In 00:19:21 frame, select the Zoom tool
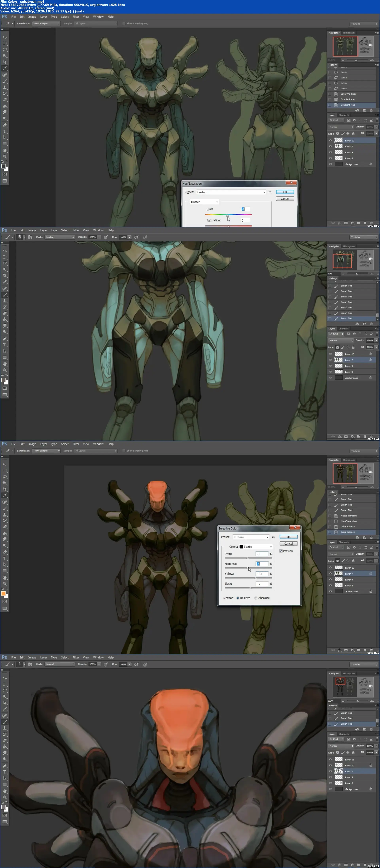Viewport: 380px width, 868px height. tap(5, 797)
